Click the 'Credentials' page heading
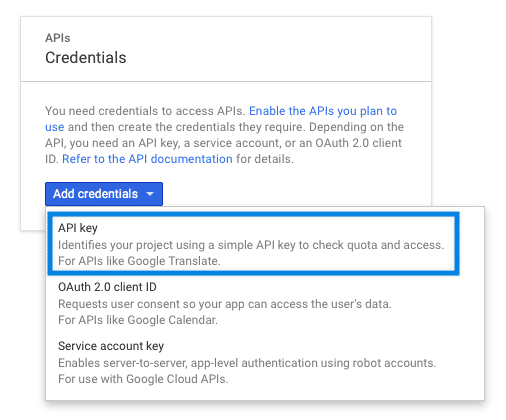The height and width of the screenshot is (420, 506). pyautogui.click(x=86, y=58)
